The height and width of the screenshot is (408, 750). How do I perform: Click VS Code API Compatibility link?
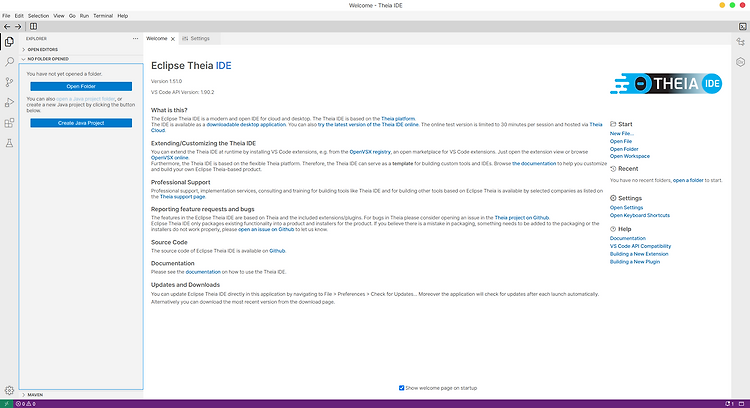640,246
